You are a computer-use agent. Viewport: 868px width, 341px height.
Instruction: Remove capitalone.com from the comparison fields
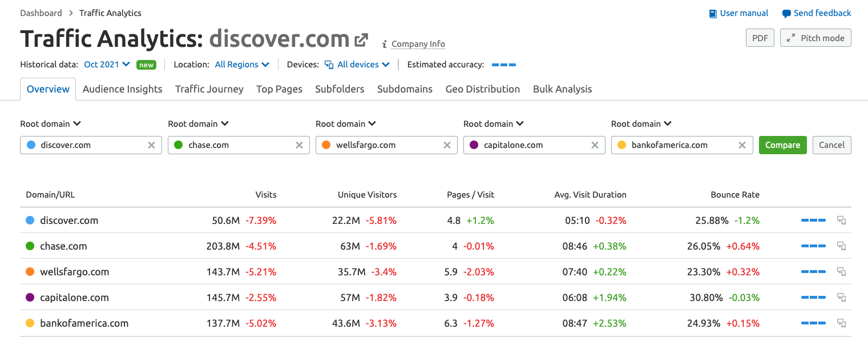click(x=595, y=145)
